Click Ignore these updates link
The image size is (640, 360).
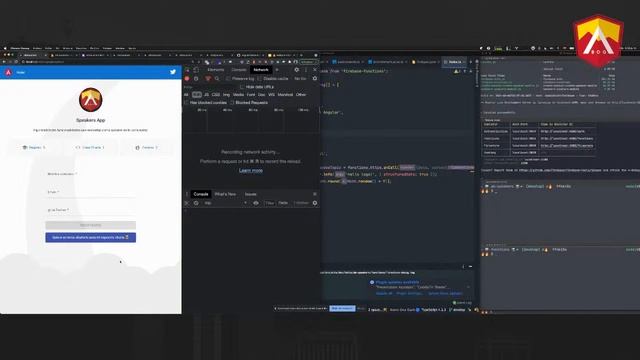[445, 293]
